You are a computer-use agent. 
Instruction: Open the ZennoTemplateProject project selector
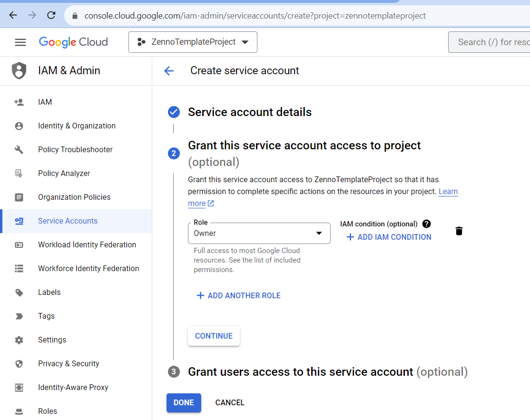pyautogui.click(x=193, y=42)
